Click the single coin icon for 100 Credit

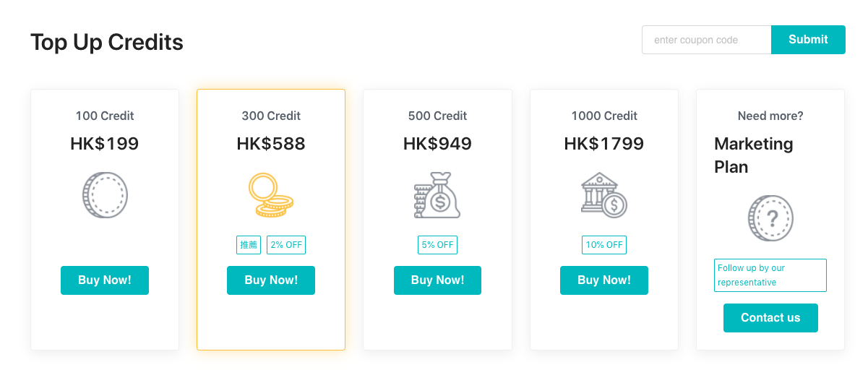tap(105, 195)
